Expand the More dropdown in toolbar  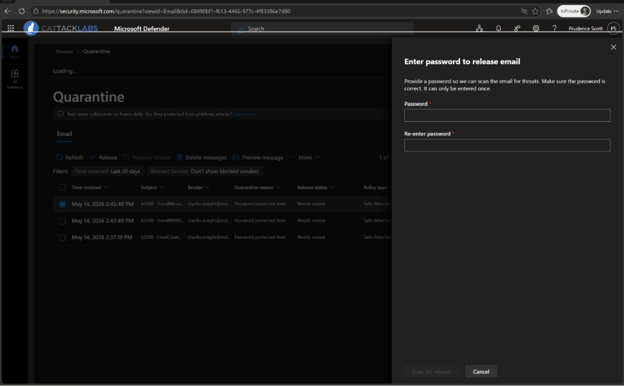point(305,158)
